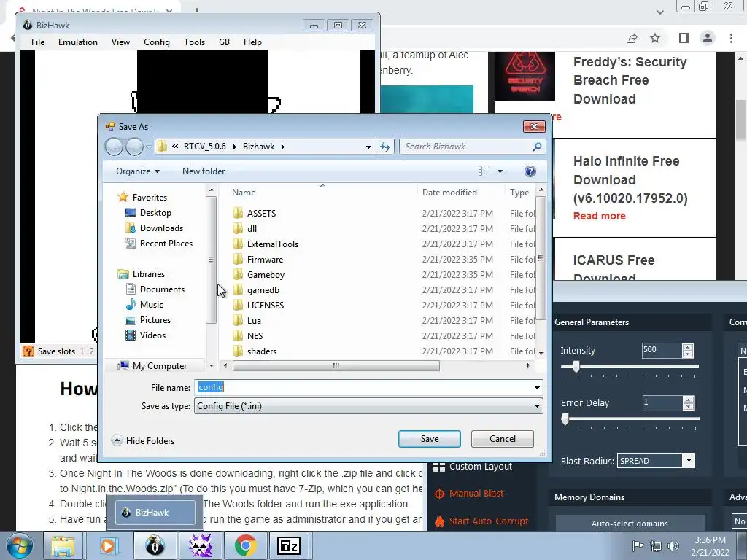The width and height of the screenshot is (747, 560).
Task: Select Pictures library
Action: click(155, 319)
